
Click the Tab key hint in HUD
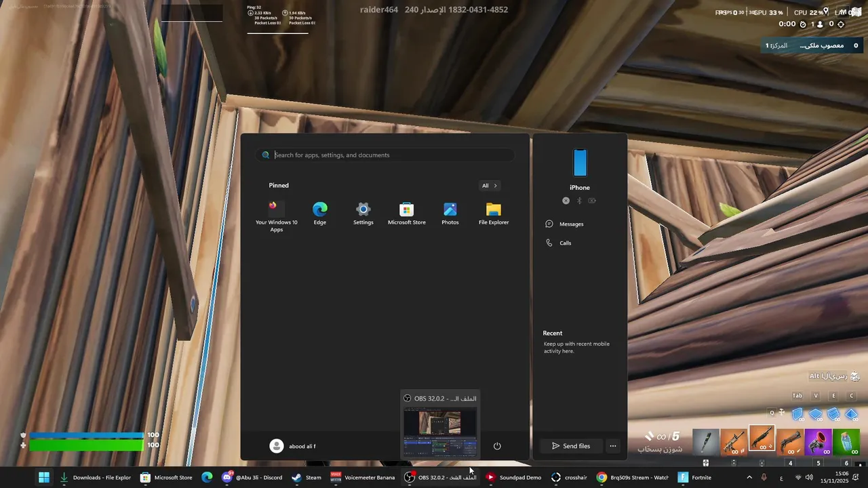point(797,396)
